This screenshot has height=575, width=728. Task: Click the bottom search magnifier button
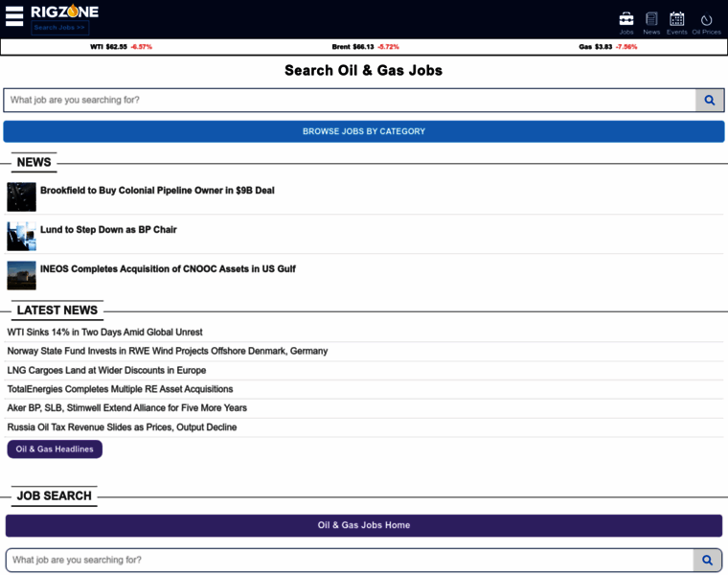pyautogui.click(x=707, y=560)
